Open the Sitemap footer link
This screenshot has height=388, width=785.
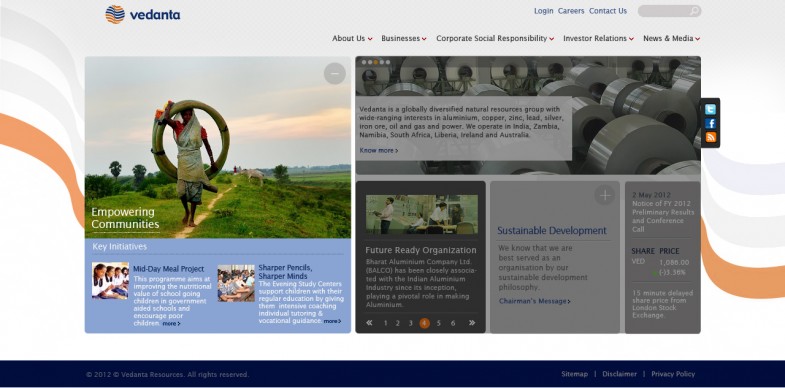click(x=574, y=374)
